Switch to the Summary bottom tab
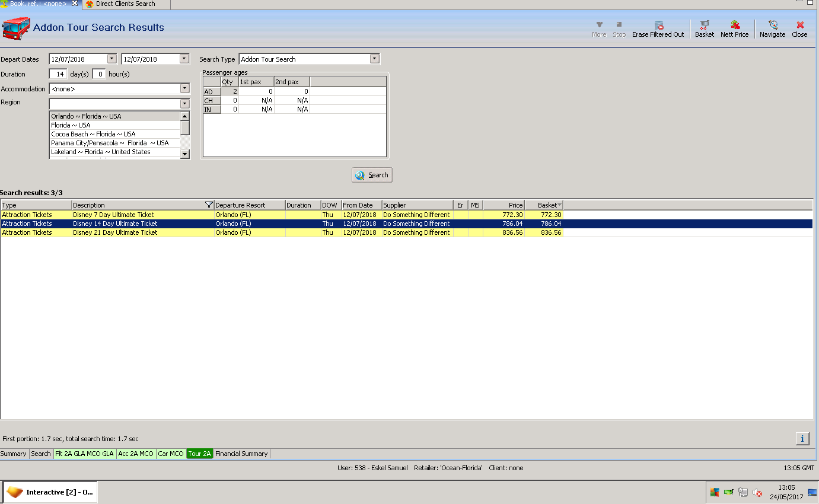Screen dimensions: 819x504 pyautogui.click(x=14, y=454)
